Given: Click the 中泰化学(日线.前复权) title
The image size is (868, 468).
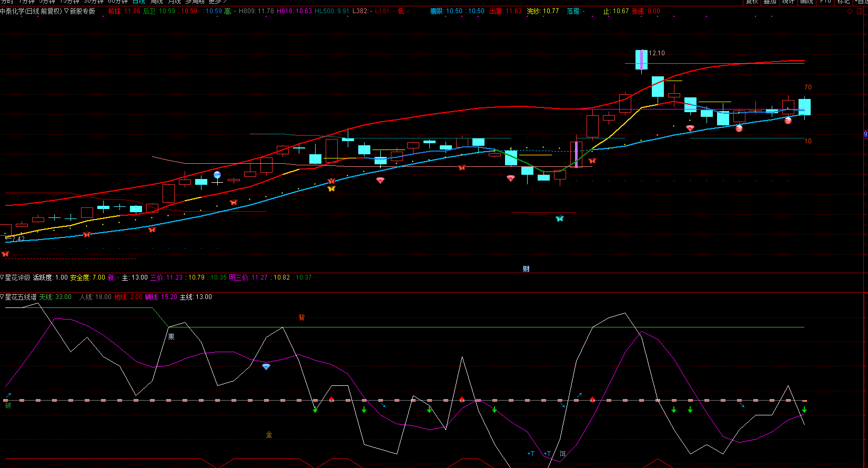Looking at the screenshot, I should [31, 11].
